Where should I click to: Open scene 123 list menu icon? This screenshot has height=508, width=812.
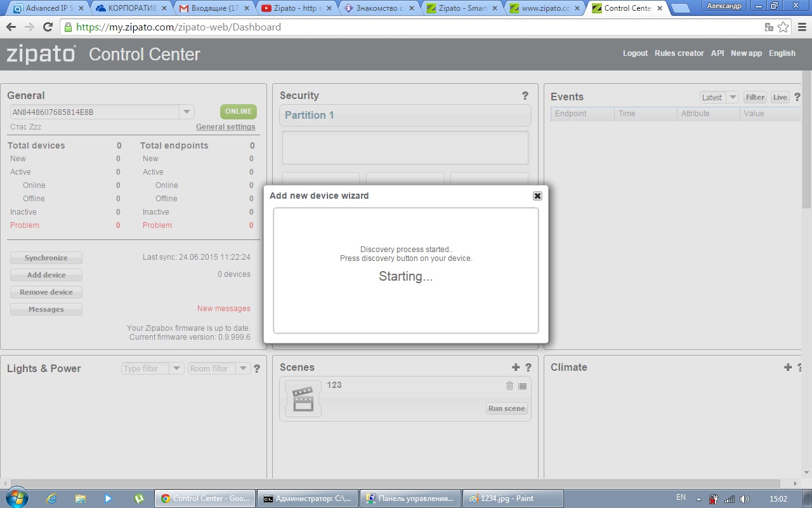pyautogui.click(x=522, y=386)
